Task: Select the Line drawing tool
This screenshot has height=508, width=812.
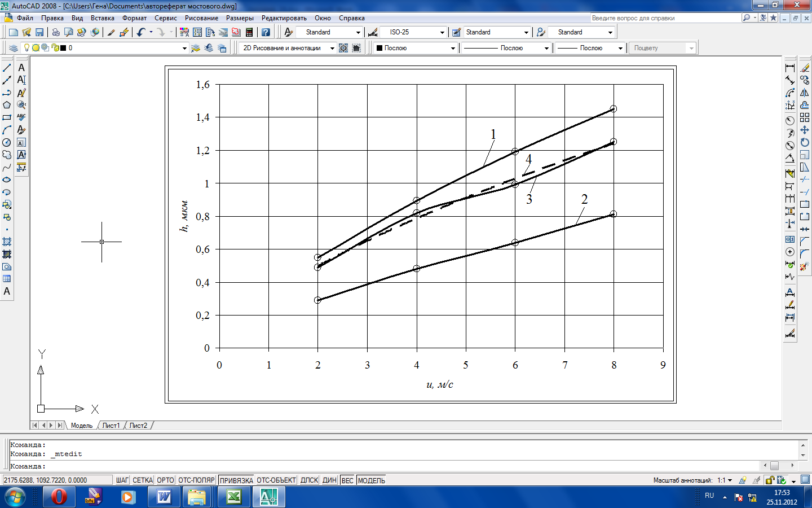Action: [x=7, y=68]
